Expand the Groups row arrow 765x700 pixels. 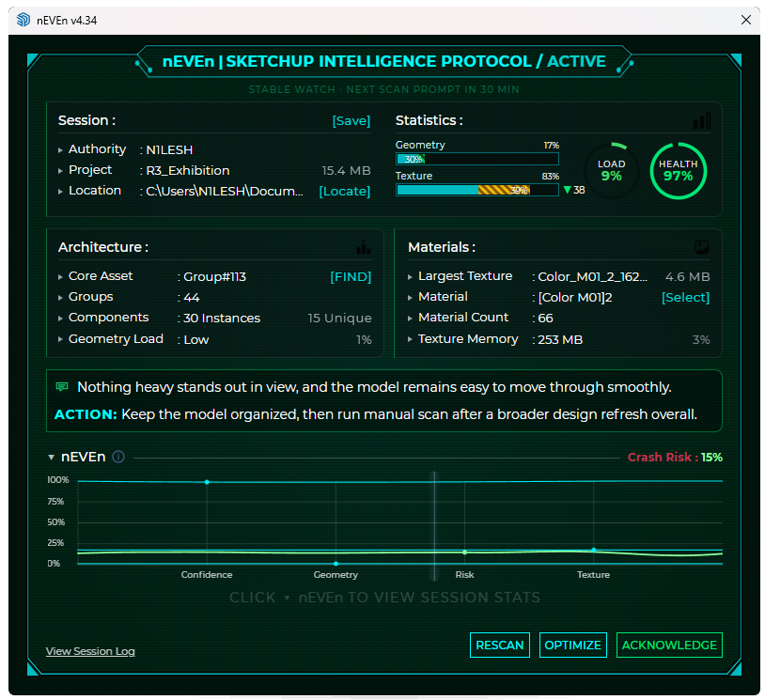(60, 298)
